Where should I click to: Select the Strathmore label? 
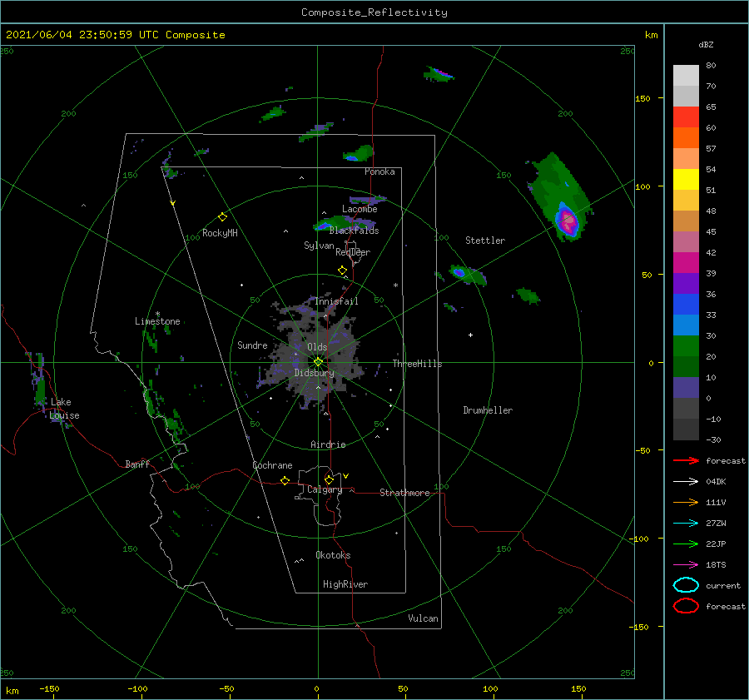pyautogui.click(x=404, y=493)
